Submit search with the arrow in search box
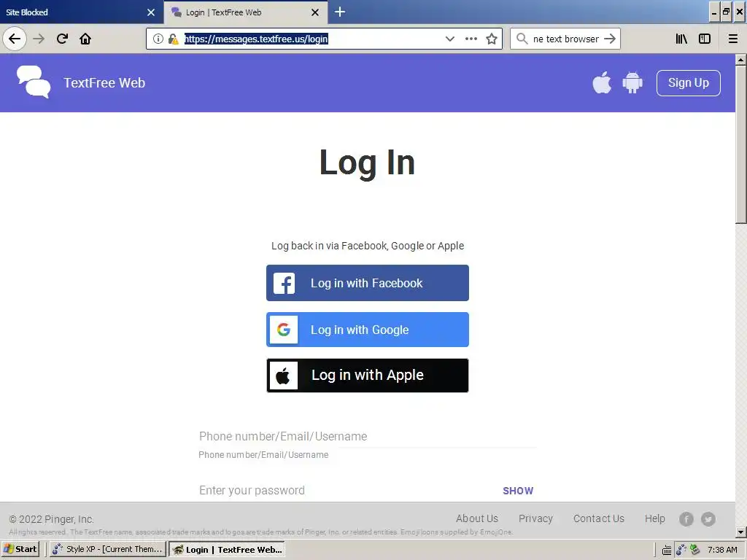Viewport: 747px width, 560px height. [x=610, y=39]
